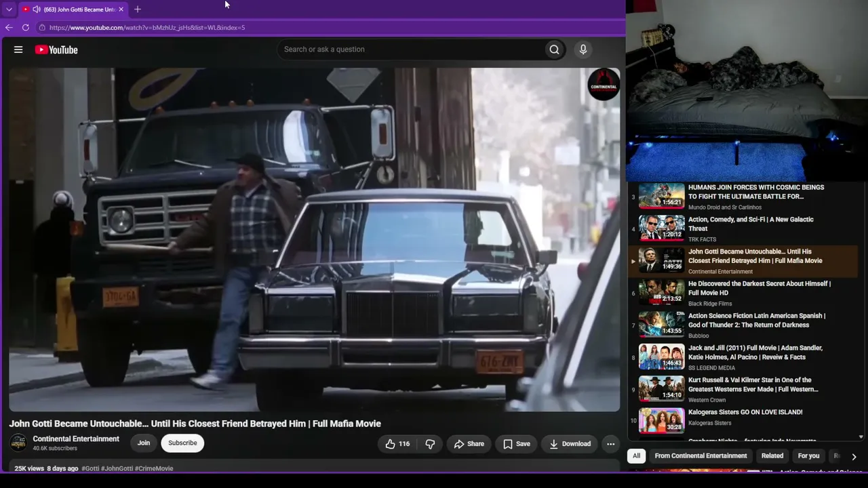Image resolution: width=868 pixels, height=488 pixels.
Task: Select the From Continental Entertainment chip
Action: 701,456
